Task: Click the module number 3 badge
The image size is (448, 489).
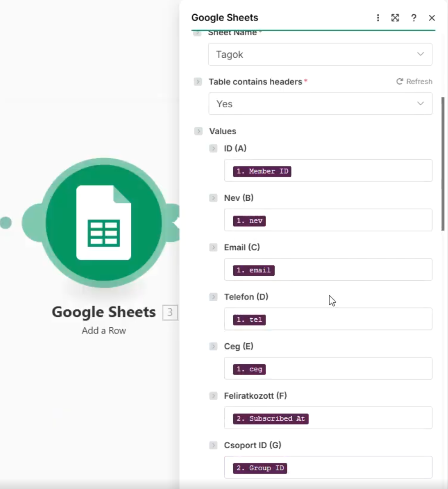Action: click(170, 312)
